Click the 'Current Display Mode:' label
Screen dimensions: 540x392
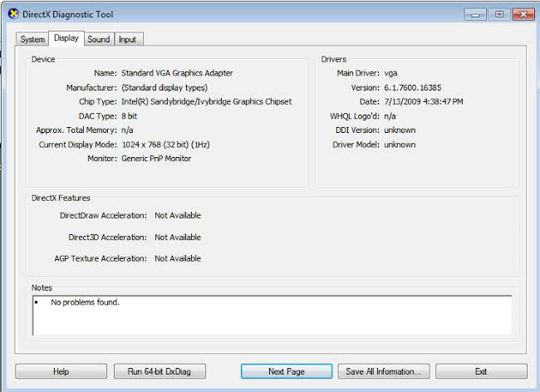click(x=78, y=145)
